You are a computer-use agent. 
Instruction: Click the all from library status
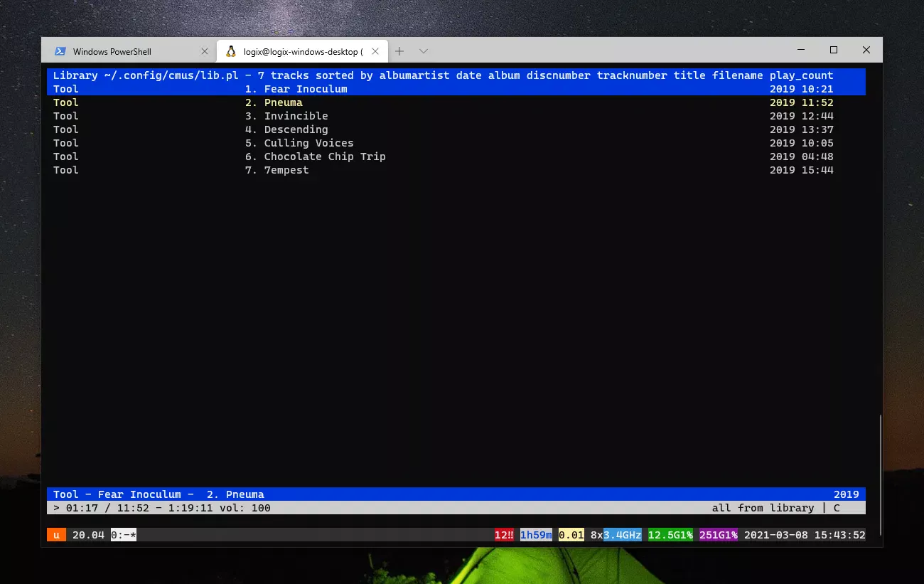click(x=763, y=508)
